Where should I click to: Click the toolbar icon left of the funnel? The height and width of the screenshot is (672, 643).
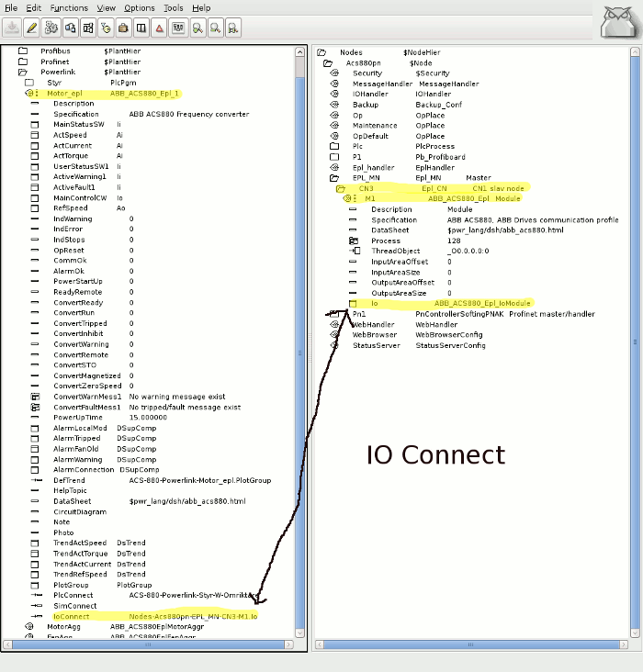click(x=88, y=28)
